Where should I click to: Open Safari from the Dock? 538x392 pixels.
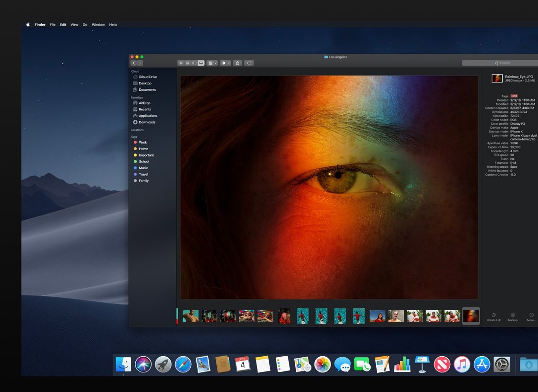183,364
